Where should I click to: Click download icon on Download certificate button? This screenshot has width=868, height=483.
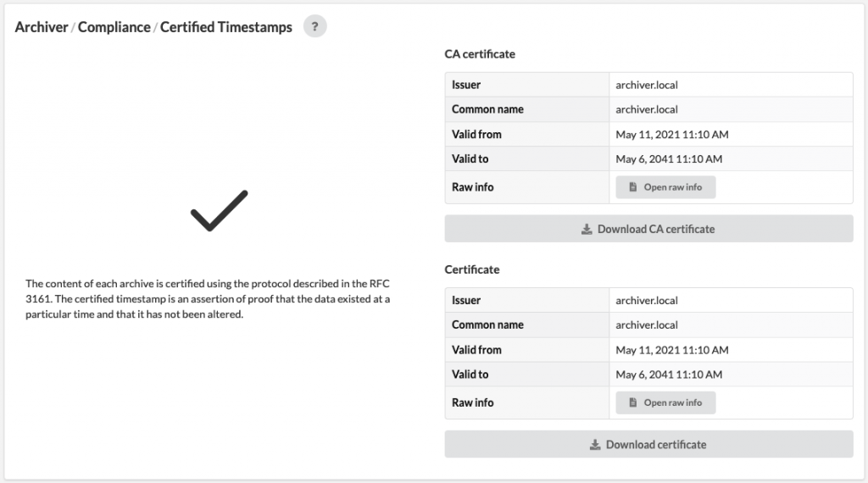pyautogui.click(x=595, y=445)
